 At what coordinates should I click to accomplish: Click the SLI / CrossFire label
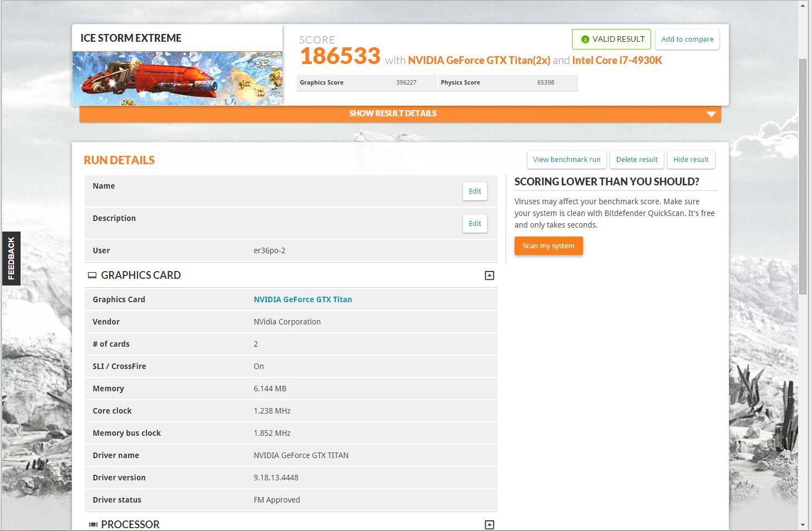click(119, 366)
